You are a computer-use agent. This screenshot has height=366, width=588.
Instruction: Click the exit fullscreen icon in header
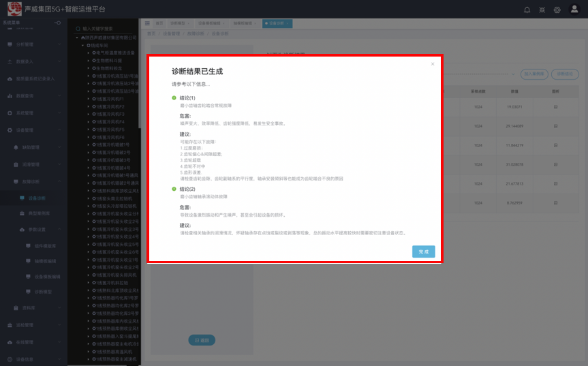click(542, 10)
